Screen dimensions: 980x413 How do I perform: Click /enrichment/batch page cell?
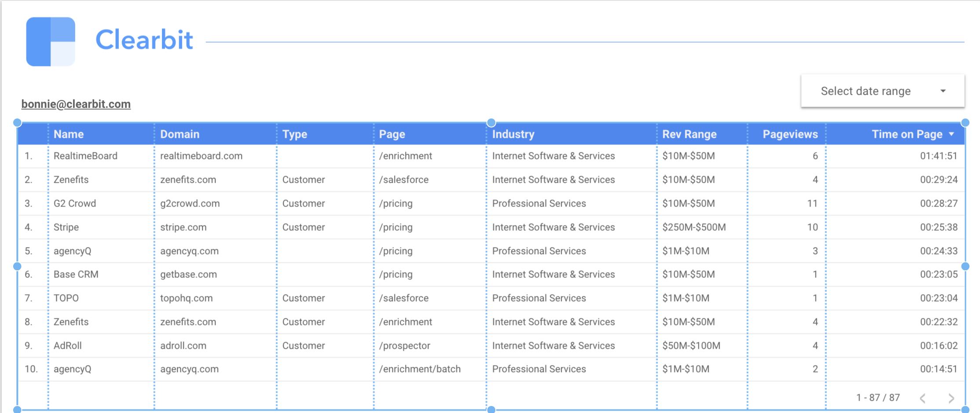click(420, 369)
